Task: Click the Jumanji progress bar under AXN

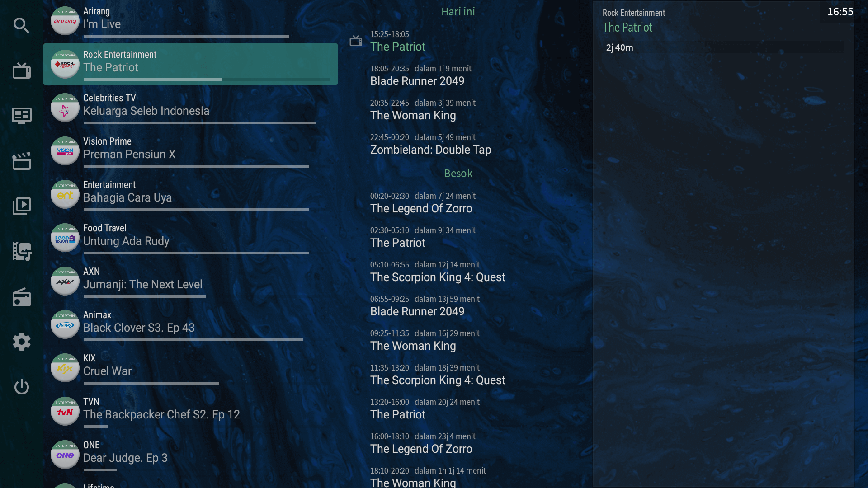Action: point(145,296)
